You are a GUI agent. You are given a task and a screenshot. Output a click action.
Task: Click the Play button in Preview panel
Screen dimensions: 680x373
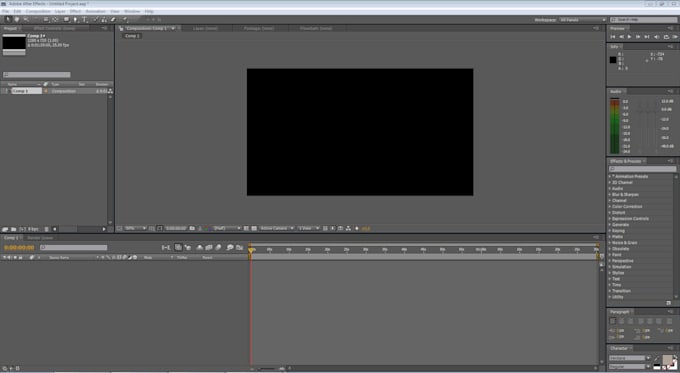(x=630, y=37)
